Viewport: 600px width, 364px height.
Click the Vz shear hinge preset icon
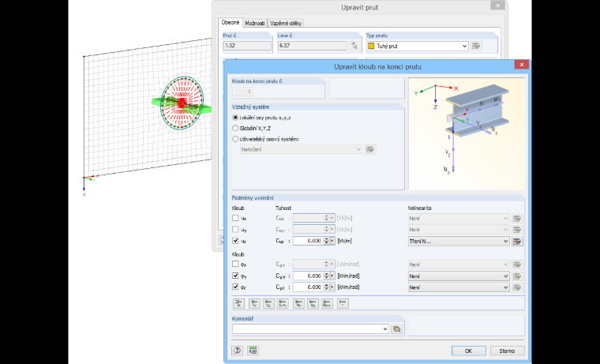click(x=268, y=303)
